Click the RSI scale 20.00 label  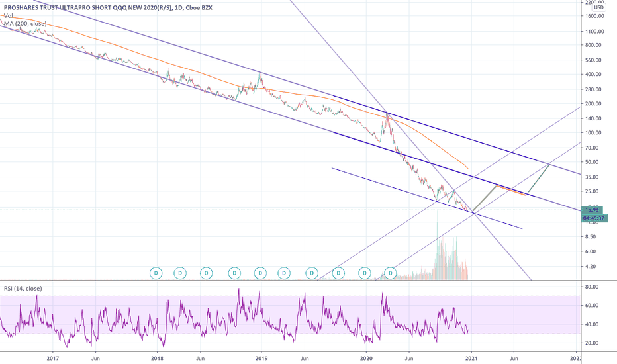tap(592, 343)
